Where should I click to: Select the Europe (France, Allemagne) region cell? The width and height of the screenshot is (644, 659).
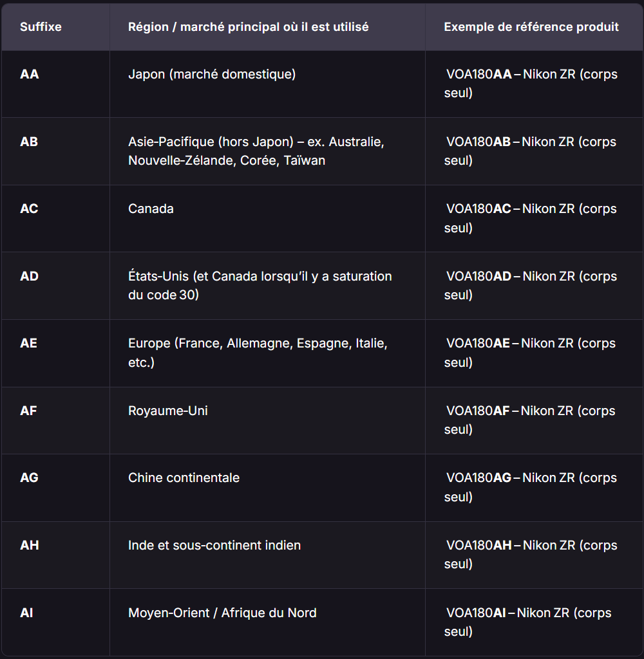click(258, 353)
